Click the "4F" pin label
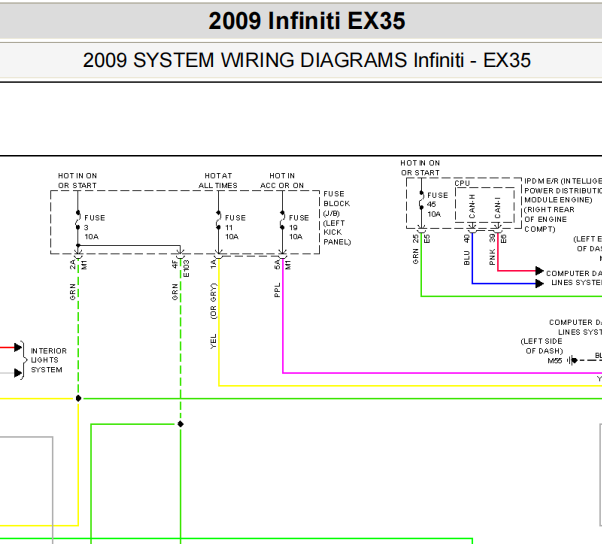The width and height of the screenshot is (602, 544). point(174,264)
